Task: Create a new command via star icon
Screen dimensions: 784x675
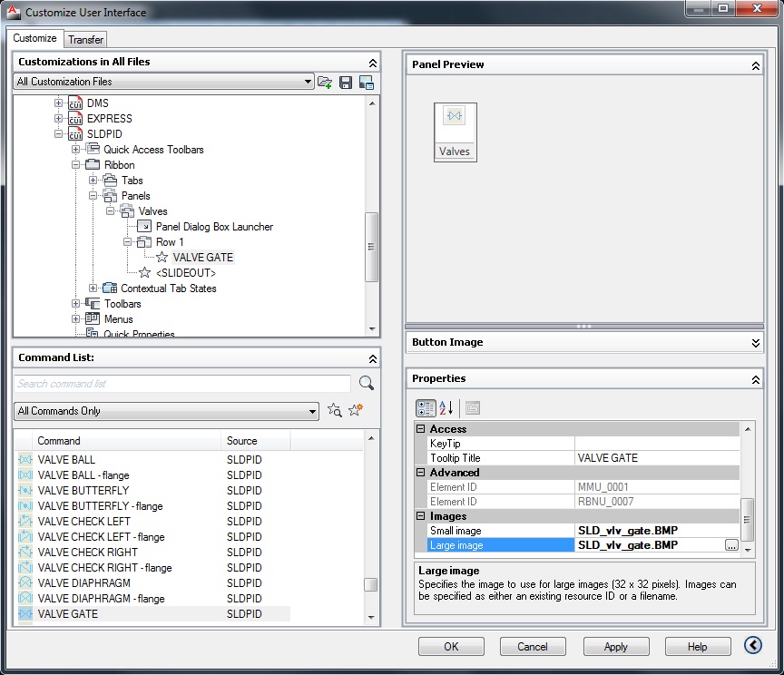Action: 354,410
